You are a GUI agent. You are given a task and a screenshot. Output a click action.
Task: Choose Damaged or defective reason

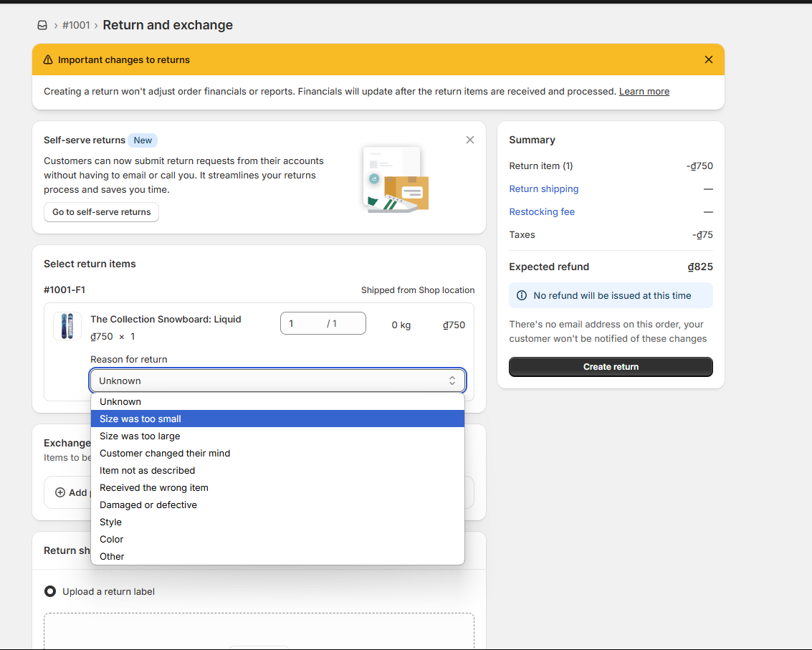[x=277, y=505]
